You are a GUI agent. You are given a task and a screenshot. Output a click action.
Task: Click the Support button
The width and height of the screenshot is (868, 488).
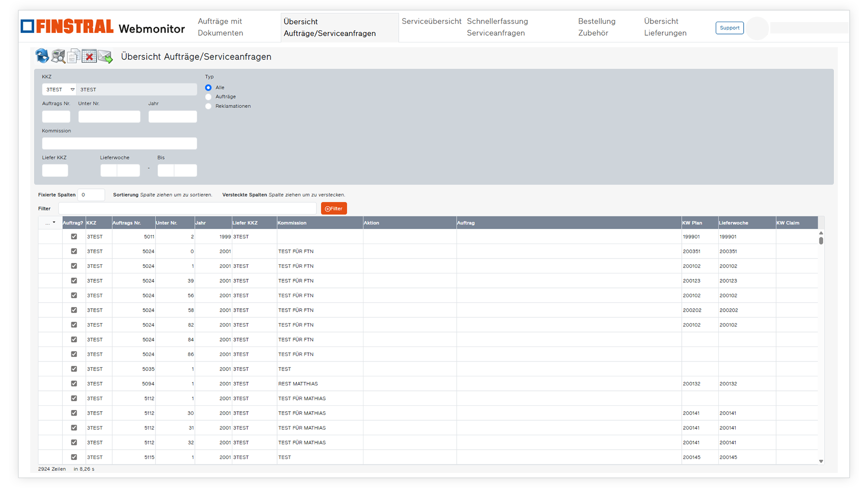[x=730, y=28]
